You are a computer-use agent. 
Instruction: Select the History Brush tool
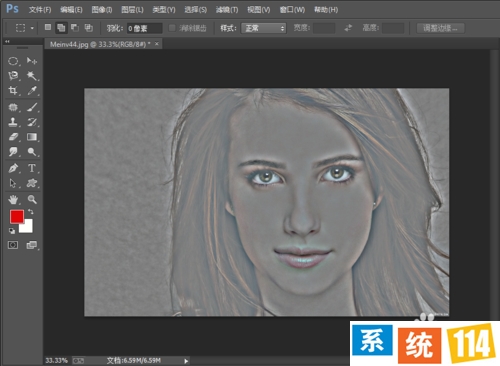(x=32, y=122)
